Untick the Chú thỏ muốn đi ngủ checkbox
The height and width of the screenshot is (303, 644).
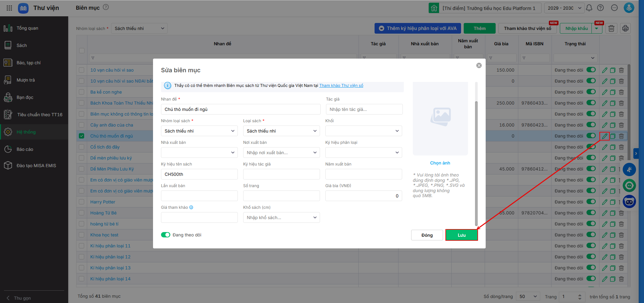[x=81, y=136]
